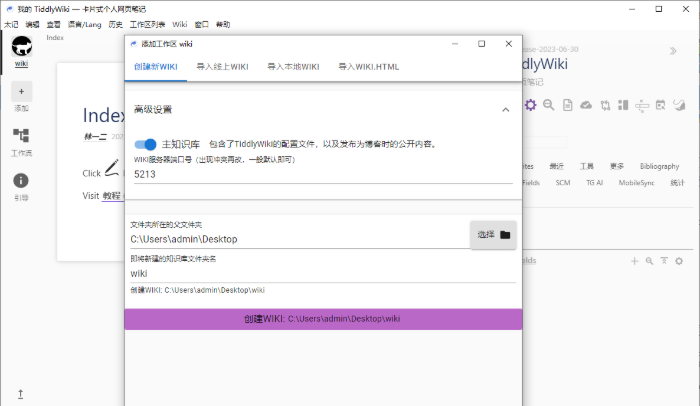Click the 高级设置 heading text

pyautogui.click(x=153, y=109)
